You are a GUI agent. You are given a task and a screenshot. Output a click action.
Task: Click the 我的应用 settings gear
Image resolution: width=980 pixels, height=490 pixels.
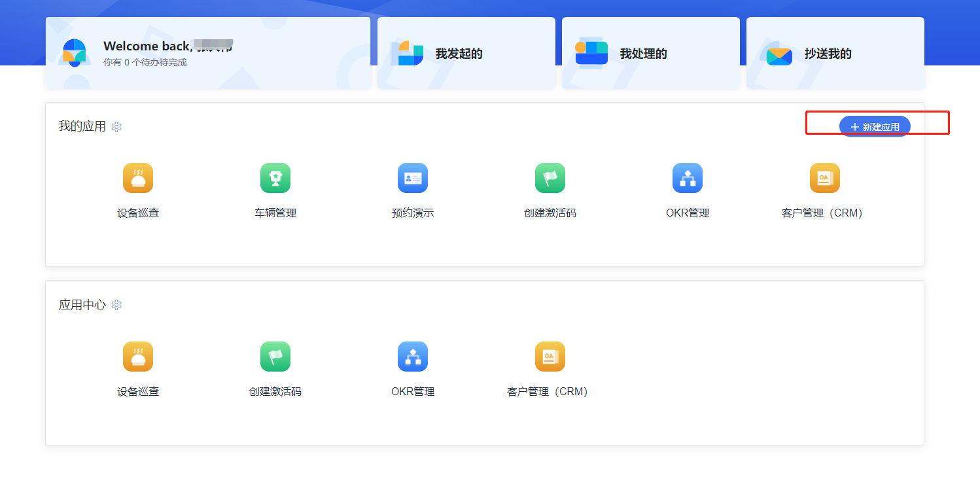[116, 127]
